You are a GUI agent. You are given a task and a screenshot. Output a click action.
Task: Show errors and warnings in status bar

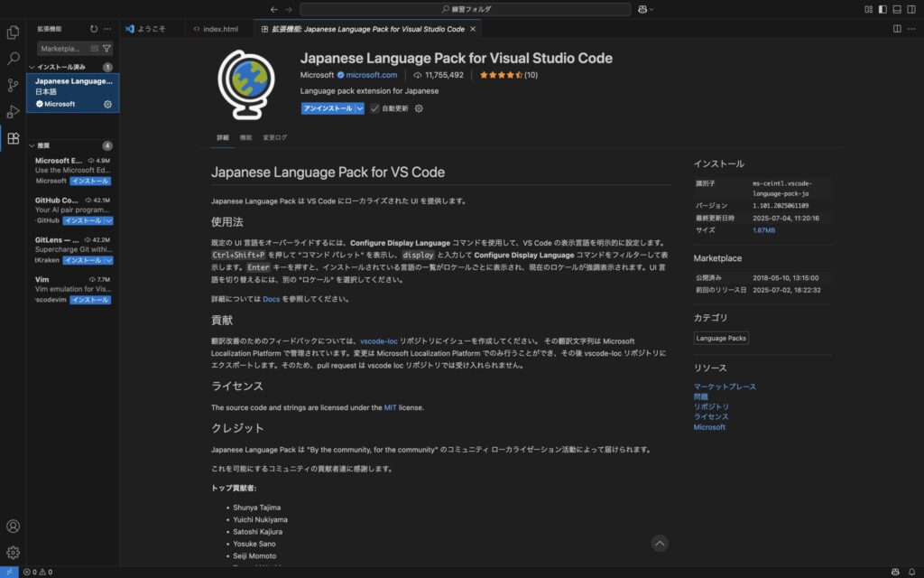click(38, 572)
